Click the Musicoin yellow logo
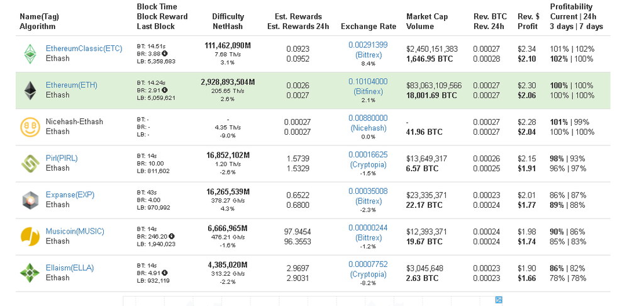The image size is (644, 306). point(30,237)
